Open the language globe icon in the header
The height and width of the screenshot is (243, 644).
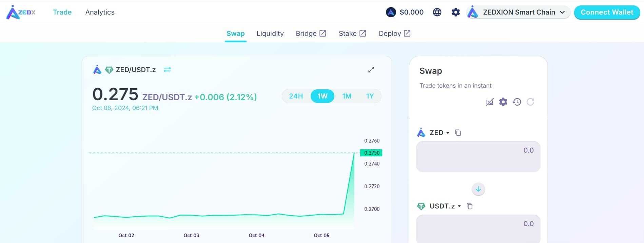437,12
